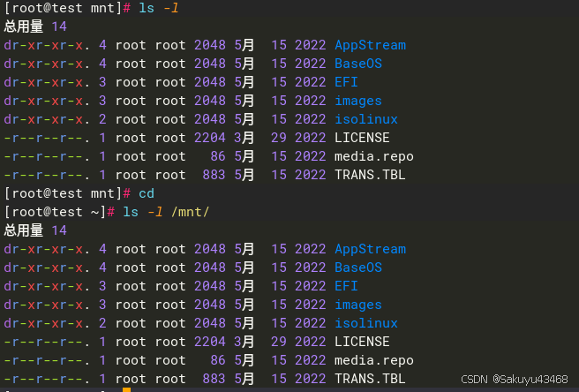Select TRANS.TBL in the listing above the cd command

[370, 175]
